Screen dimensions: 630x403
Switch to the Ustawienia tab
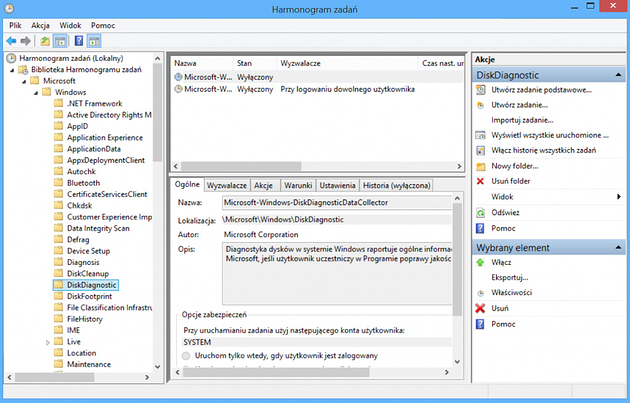pos(338,186)
